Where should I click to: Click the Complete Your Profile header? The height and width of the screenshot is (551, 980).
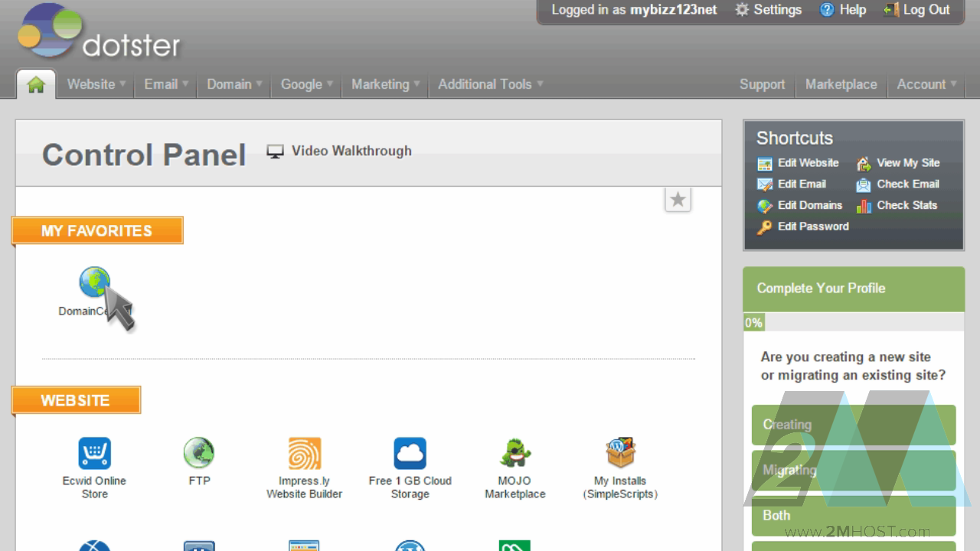854,289
